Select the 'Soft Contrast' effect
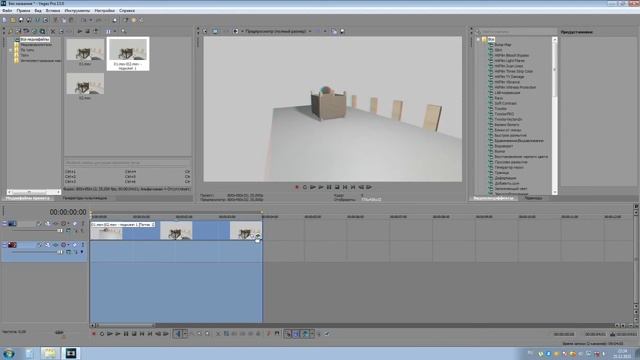This screenshot has height=360, width=640. click(x=505, y=103)
